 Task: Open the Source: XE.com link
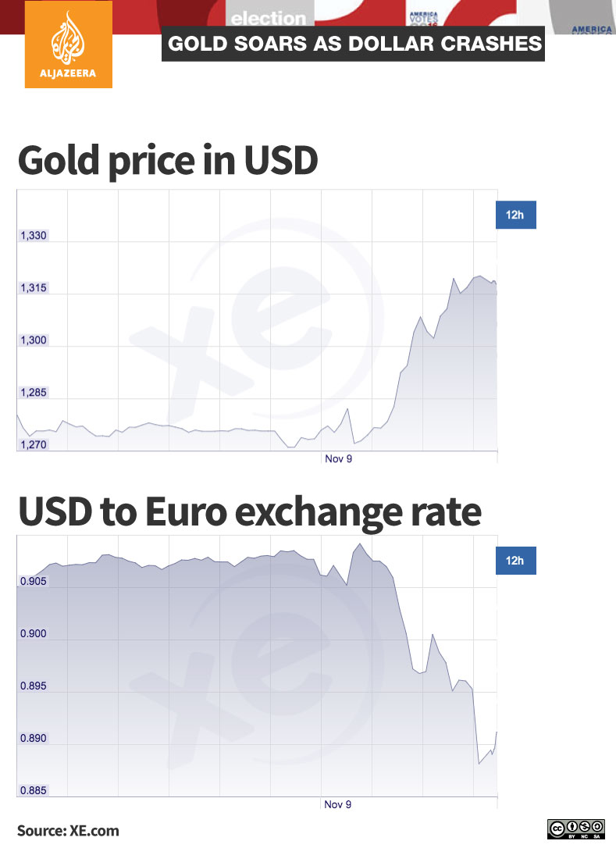pos(69,830)
